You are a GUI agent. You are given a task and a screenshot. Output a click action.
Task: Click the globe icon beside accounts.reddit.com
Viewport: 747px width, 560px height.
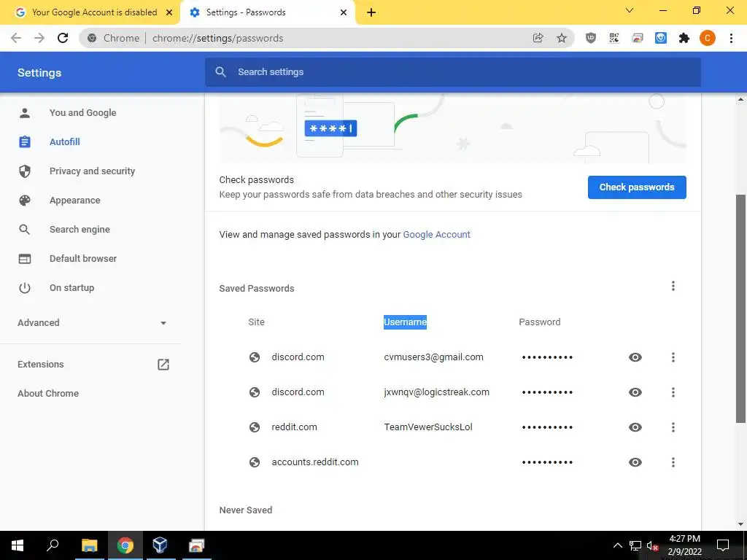(255, 462)
